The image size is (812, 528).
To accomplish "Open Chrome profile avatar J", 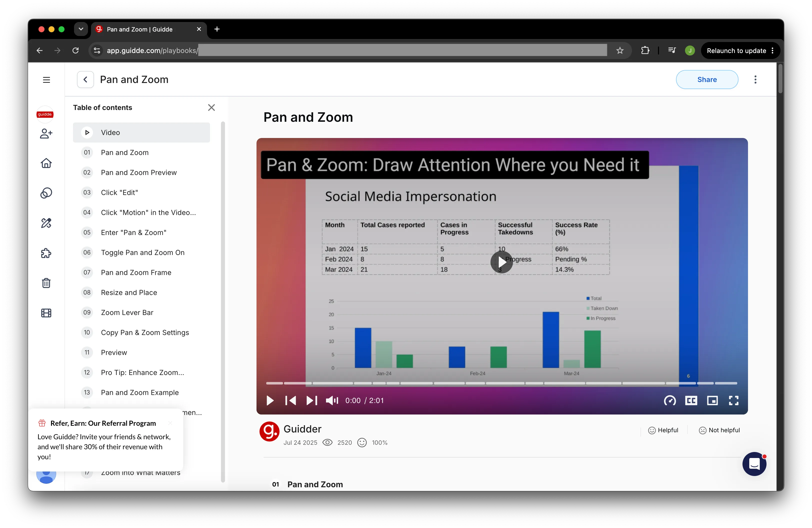I will 689,50.
